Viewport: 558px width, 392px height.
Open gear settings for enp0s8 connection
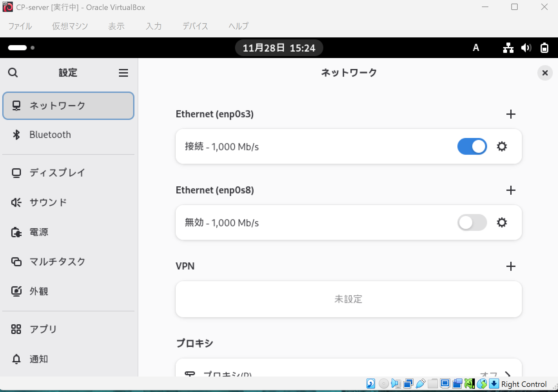502,223
